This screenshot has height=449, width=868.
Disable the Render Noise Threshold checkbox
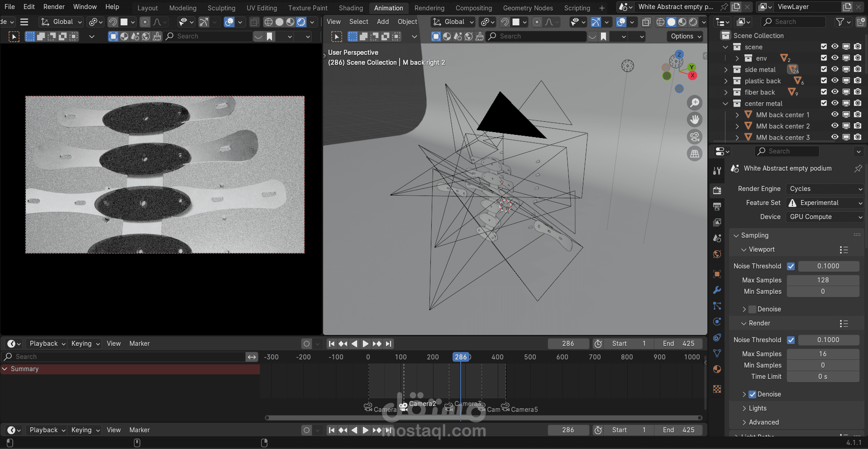coord(791,340)
